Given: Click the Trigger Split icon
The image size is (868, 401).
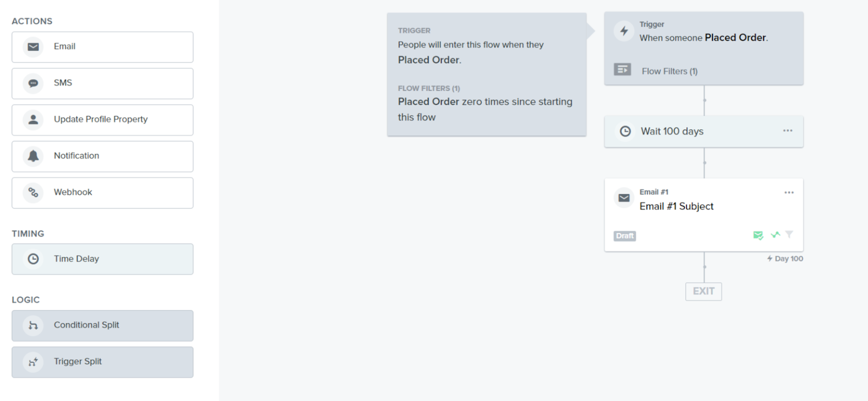Looking at the screenshot, I should click(33, 361).
